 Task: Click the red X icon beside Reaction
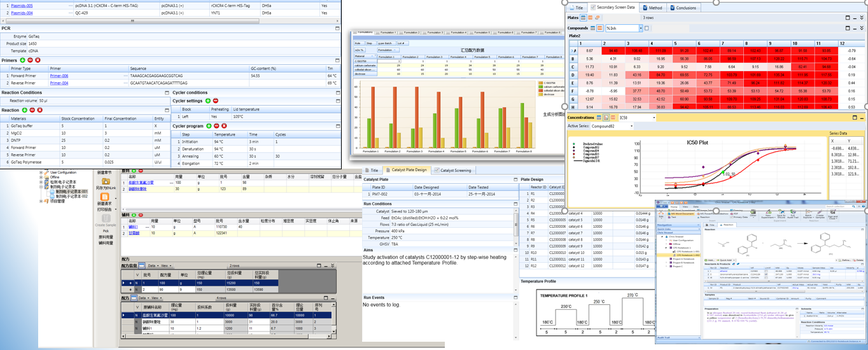click(x=39, y=110)
